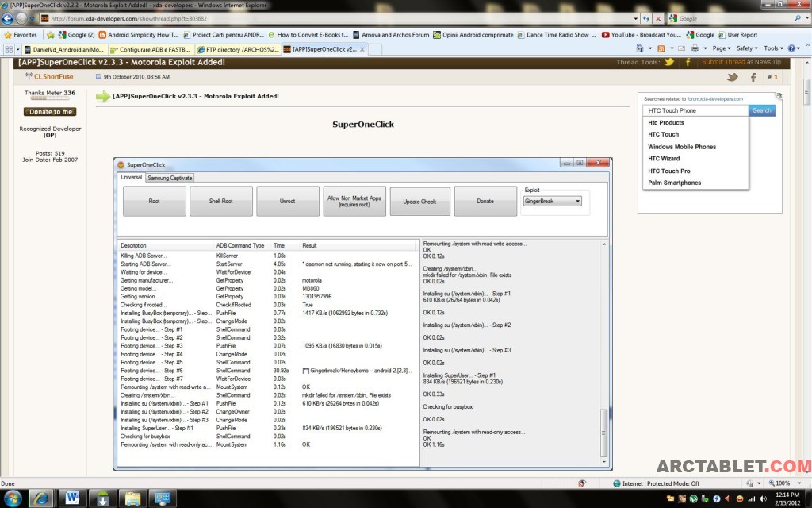Refresh the page with the refresh icon
This screenshot has width=812, height=508.
click(646, 19)
